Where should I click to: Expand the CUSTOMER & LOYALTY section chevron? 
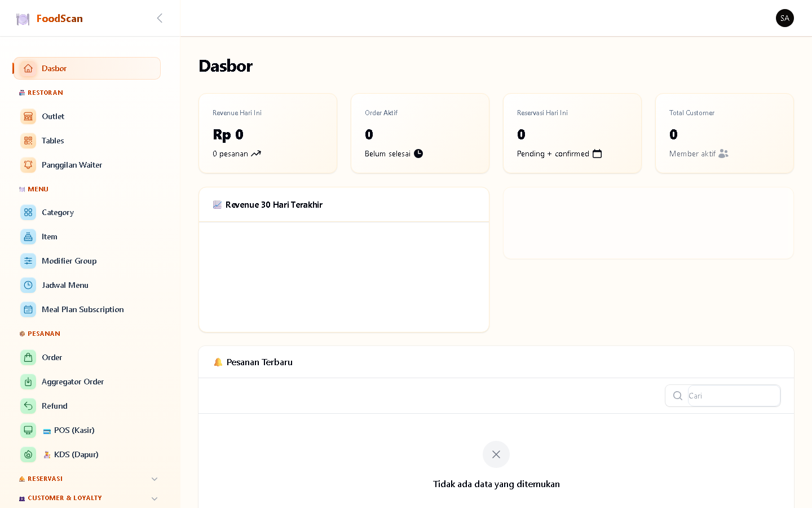pos(155,498)
